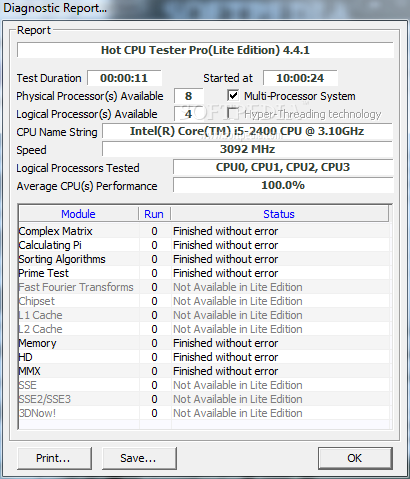Viewport: 410px width, 479px height.
Task: Click the Save... button
Action: [139, 458]
